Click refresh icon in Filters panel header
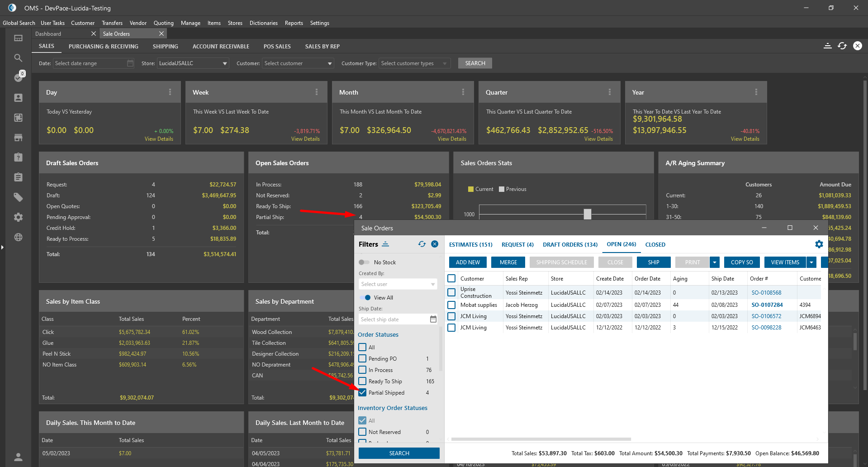Image resolution: width=868 pixels, height=467 pixels. pyautogui.click(x=422, y=244)
